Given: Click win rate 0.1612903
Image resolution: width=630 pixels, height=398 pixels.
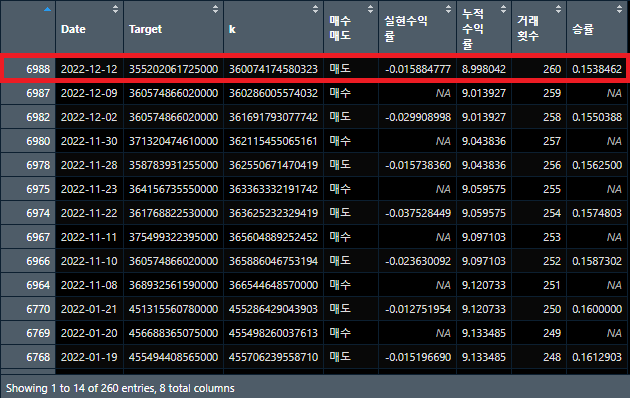Looking at the screenshot, I should pyautogui.click(x=597, y=357).
